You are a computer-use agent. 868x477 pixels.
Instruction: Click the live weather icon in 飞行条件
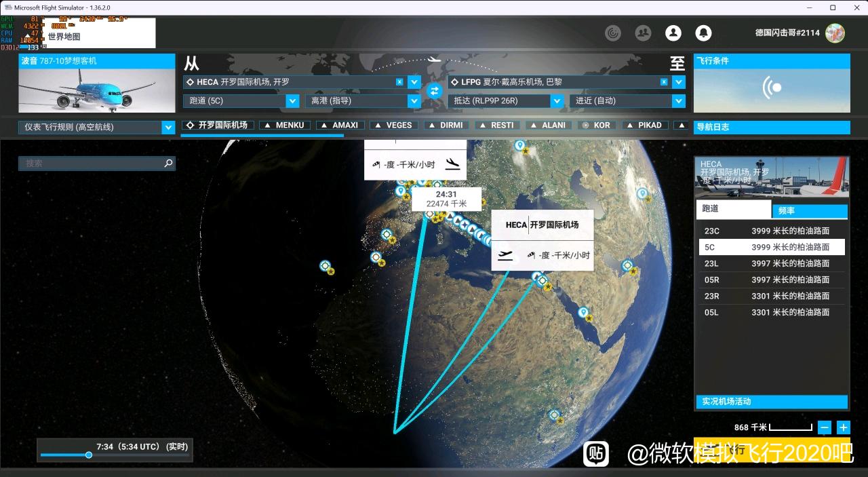[772, 88]
